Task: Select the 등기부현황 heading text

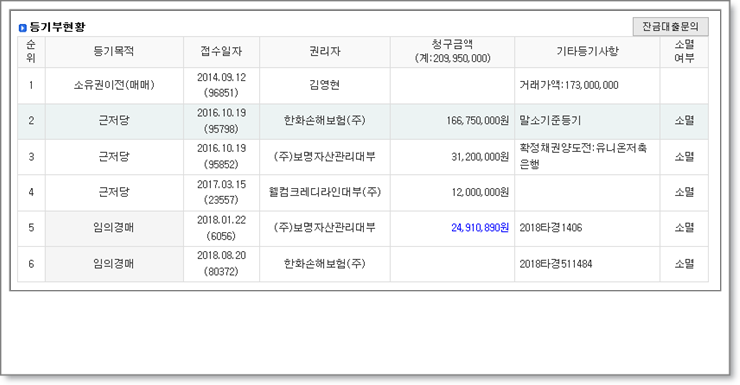Action: (57, 27)
